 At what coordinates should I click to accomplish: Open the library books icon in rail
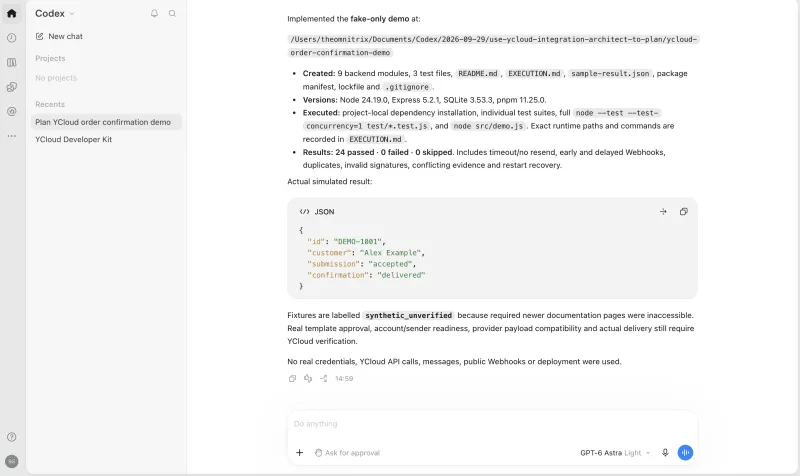[x=12, y=62]
